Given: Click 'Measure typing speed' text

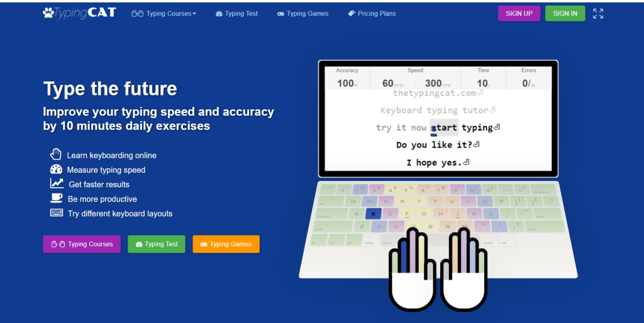Looking at the screenshot, I should click(x=106, y=170).
